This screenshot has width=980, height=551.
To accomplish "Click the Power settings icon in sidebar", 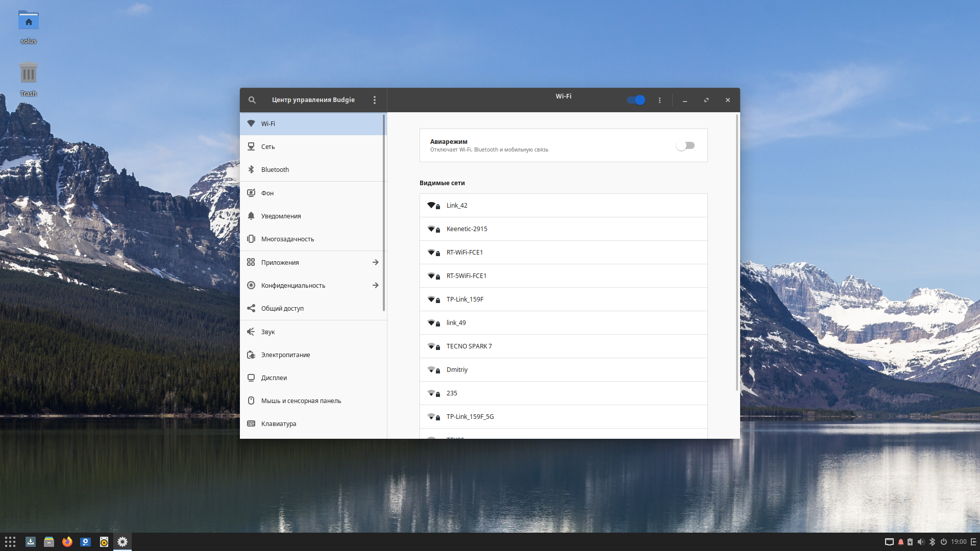I will (x=252, y=355).
